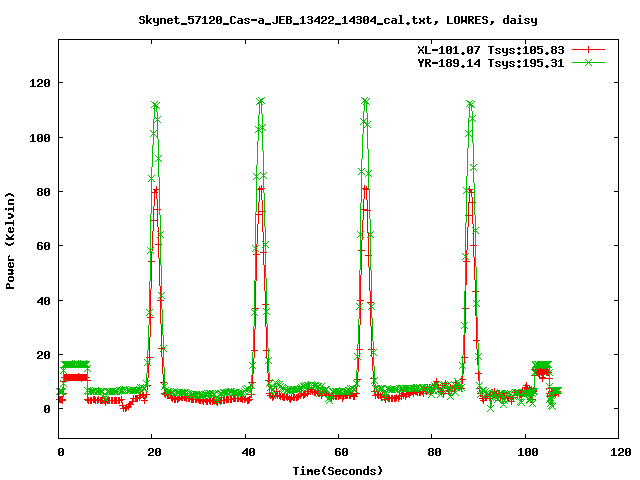The image size is (640, 480).
Task: Click x-axis tick label "80"
Action: (434, 452)
